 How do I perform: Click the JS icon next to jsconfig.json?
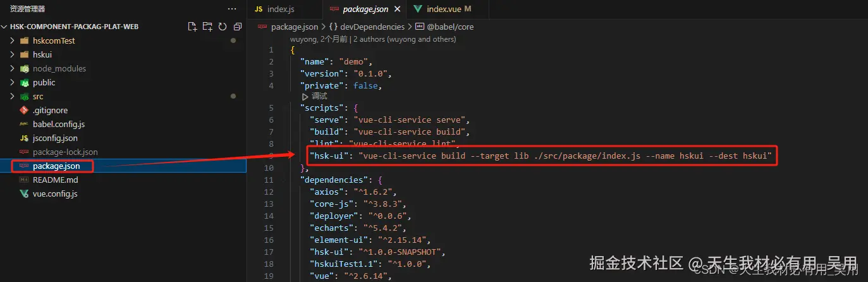tap(25, 138)
